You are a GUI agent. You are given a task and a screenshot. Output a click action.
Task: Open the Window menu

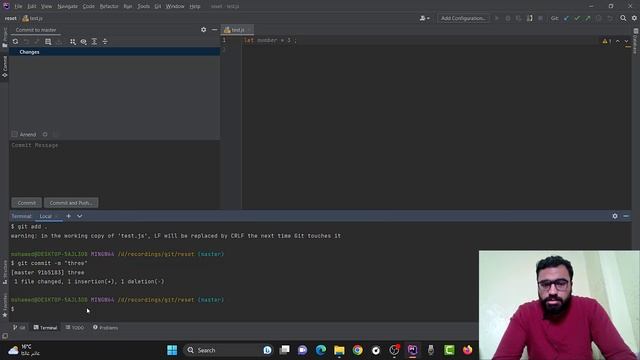pyautogui.click(x=175, y=6)
